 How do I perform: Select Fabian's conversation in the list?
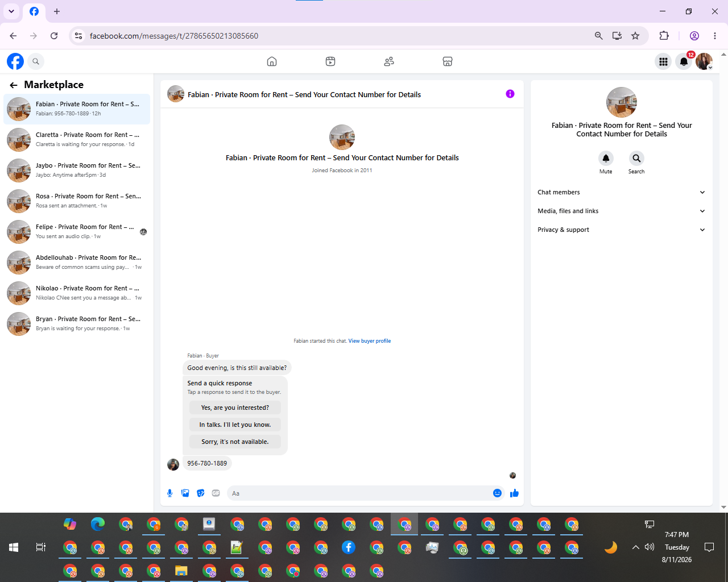[77, 109]
